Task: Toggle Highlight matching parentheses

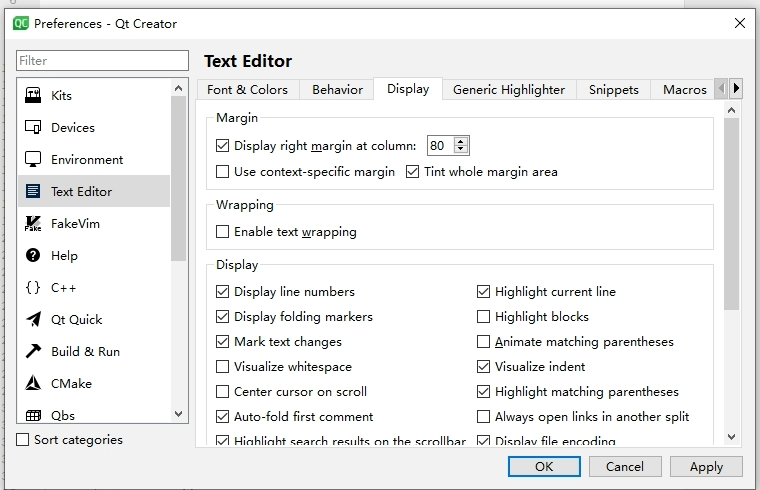Action: [x=483, y=392]
